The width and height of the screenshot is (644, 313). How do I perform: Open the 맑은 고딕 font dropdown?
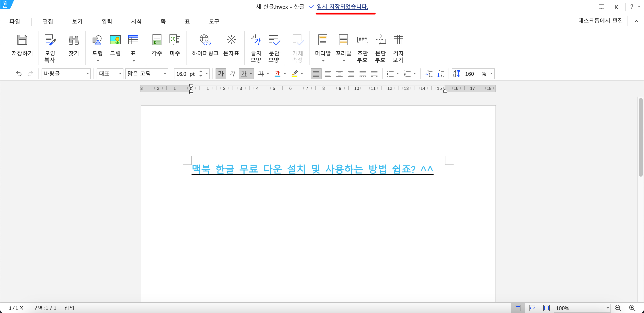click(x=165, y=74)
